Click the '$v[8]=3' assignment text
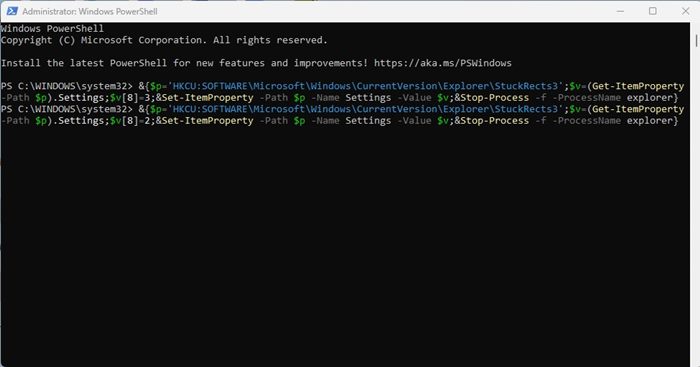This screenshot has width=700, height=367. point(130,98)
